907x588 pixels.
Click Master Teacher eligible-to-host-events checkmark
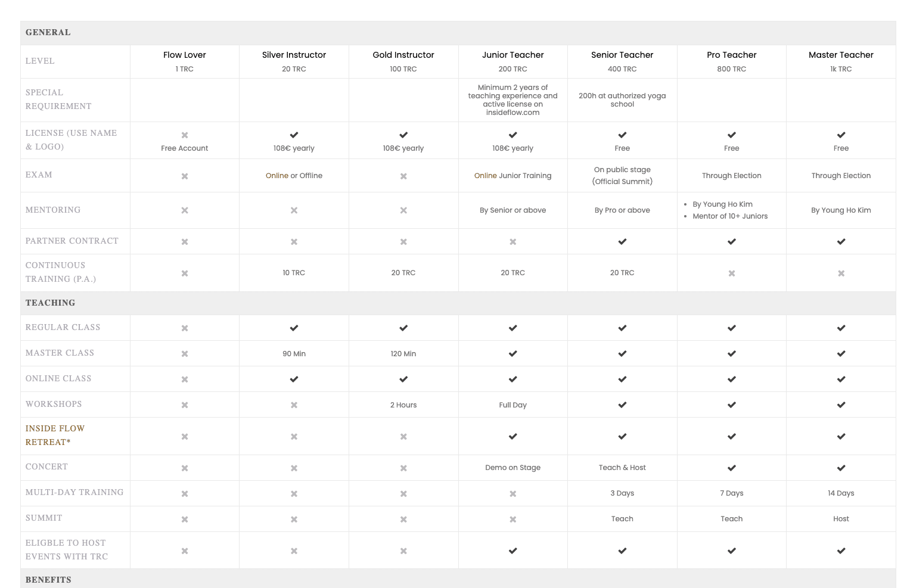click(841, 551)
